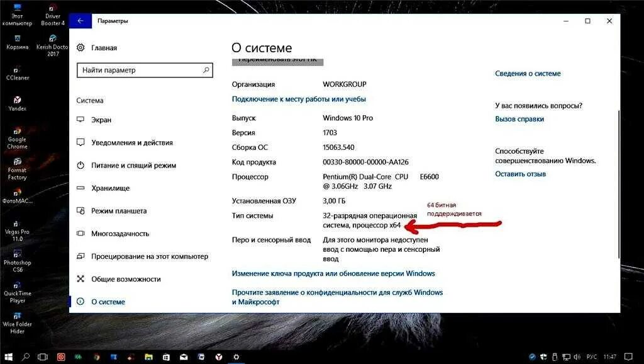Screen dimensions: 644x364
Task: Click the tablet icon beside Режим планшета
Action: point(80,211)
